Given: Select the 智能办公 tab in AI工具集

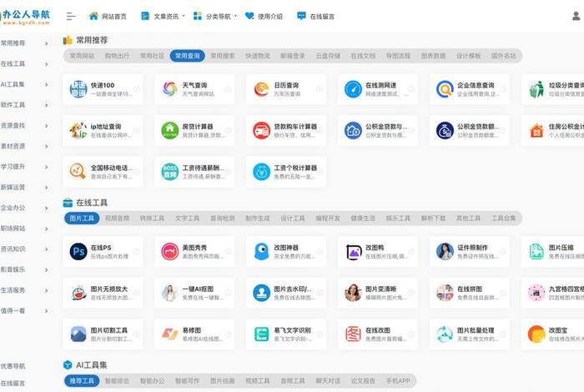Looking at the screenshot, I should click(117, 380).
